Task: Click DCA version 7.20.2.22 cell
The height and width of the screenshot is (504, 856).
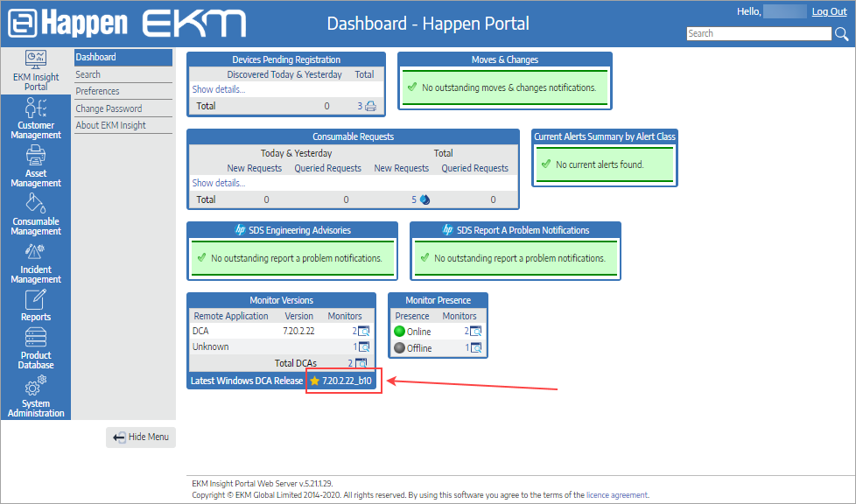Action: tap(298, 331)
